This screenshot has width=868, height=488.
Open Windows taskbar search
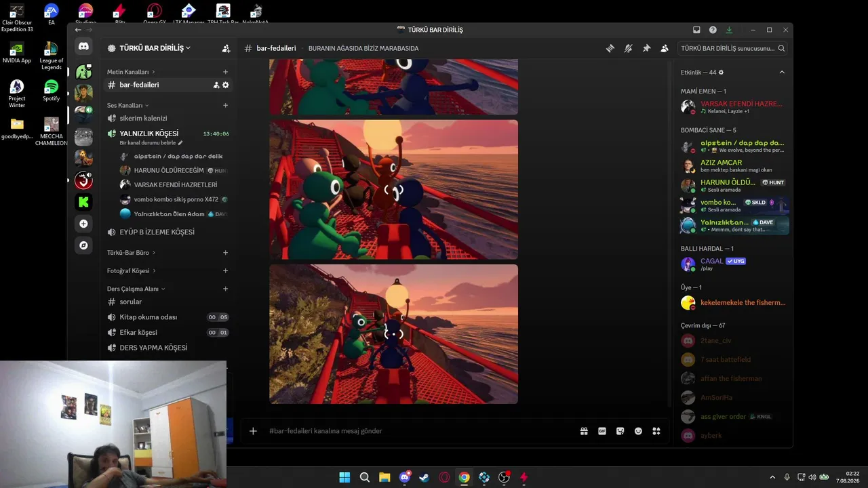coord(365,477)
